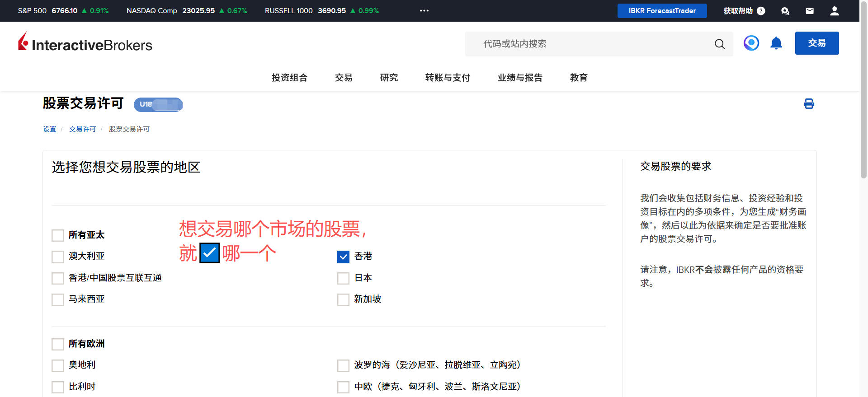Open the mail messages icon
The width and height of the screenshot is (868, 397).
pos(810,11)
